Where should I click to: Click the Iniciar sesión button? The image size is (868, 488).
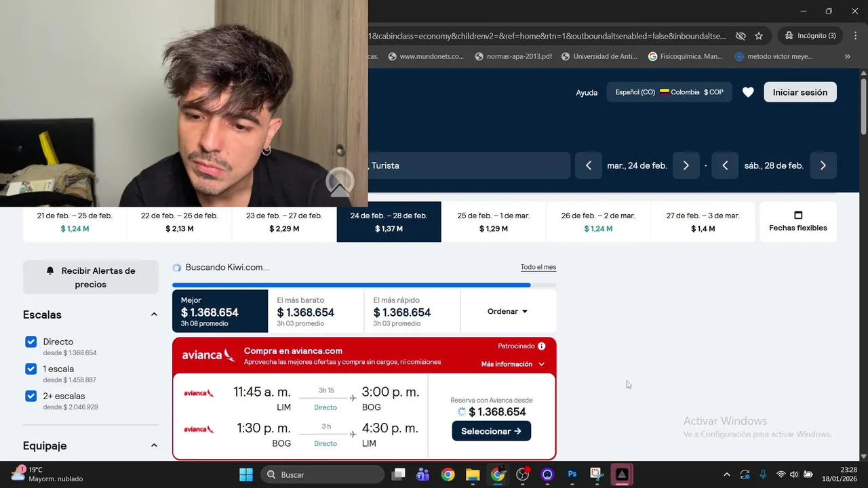coord(800,92)
